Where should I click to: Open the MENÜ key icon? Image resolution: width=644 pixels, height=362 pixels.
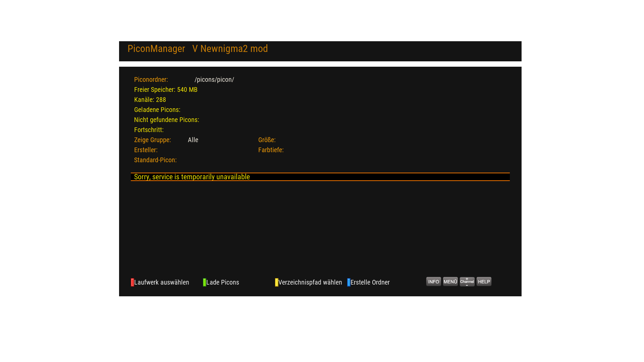tap(450, 282)
